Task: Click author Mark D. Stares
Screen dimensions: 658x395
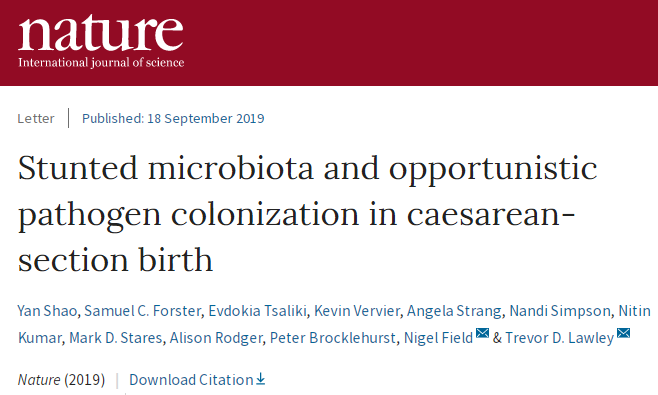Action: tap(115, 338)
